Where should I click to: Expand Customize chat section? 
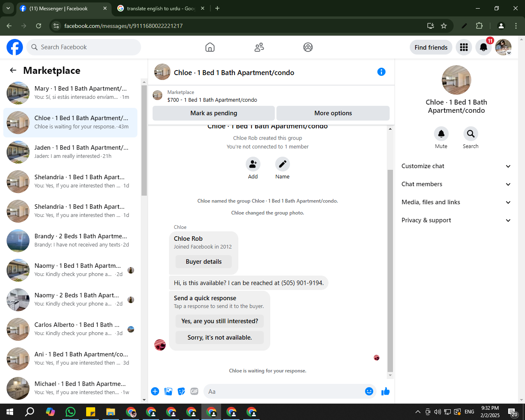456,166
